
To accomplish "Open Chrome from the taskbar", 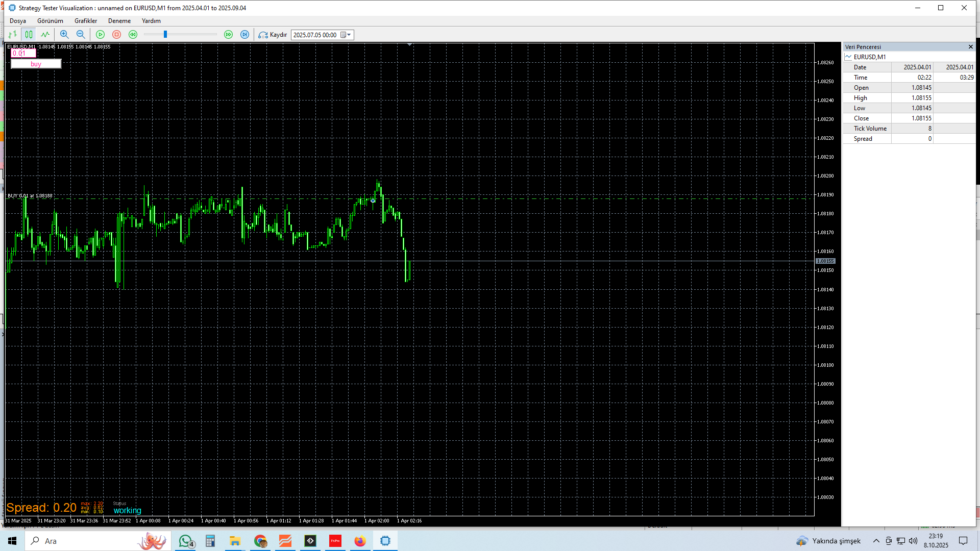I will [x=260, y=541].
